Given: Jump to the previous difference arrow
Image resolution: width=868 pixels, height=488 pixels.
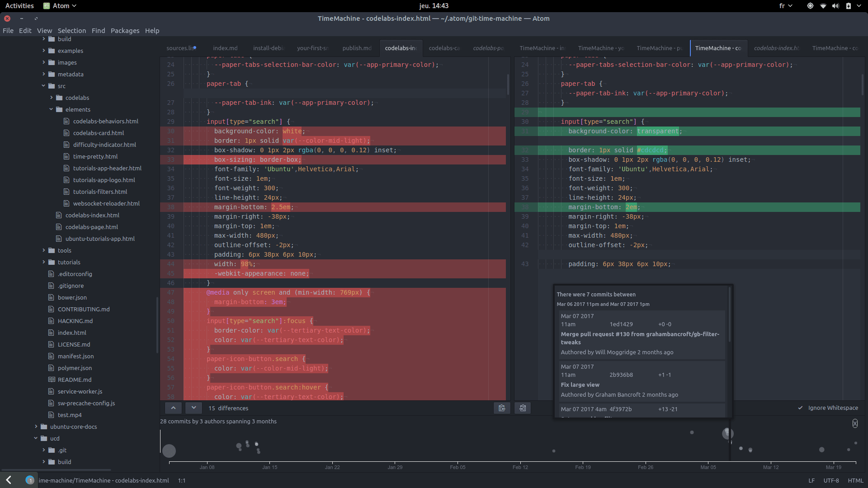Looking at the screenshot, I should [173, 408].
